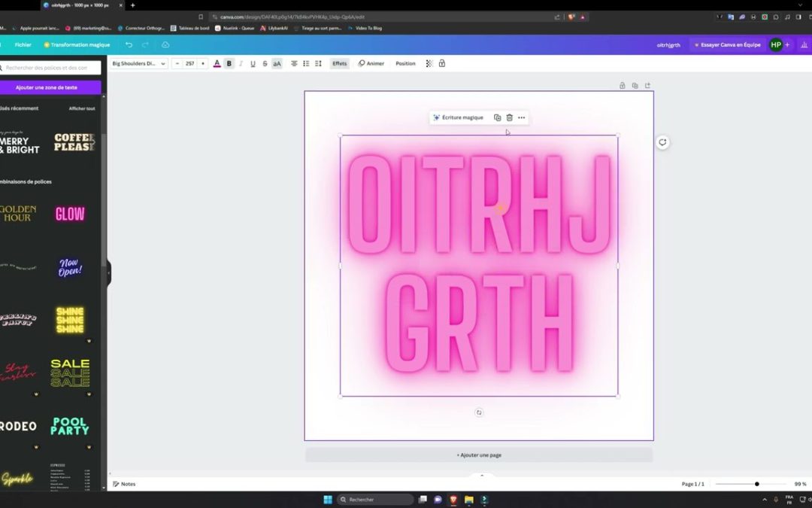Add collaborator with plus icon
812x508 pixels.
[787, 45]
